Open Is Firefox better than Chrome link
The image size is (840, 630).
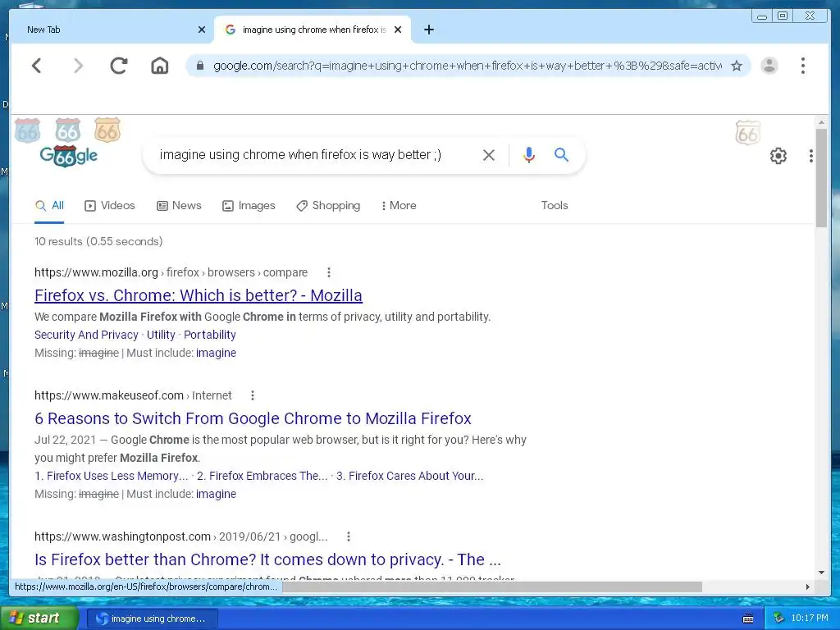pyautogui.click(x=268, y=559)
